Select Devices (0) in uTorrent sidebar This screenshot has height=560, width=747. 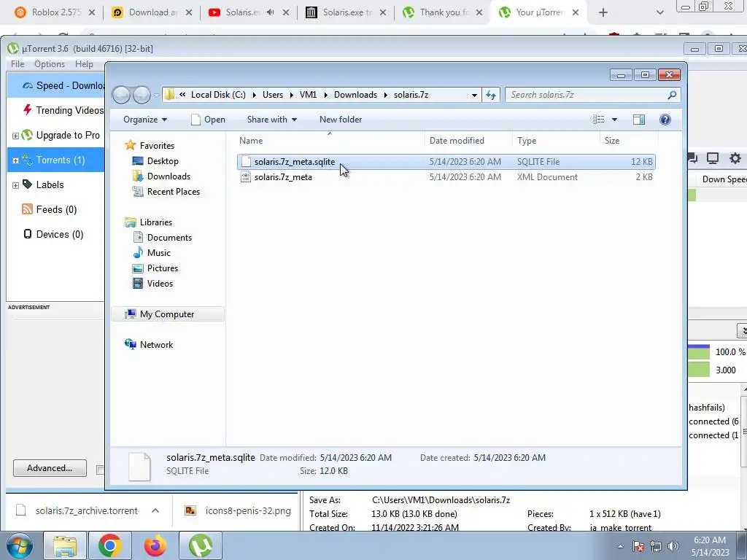click(53, 234)
